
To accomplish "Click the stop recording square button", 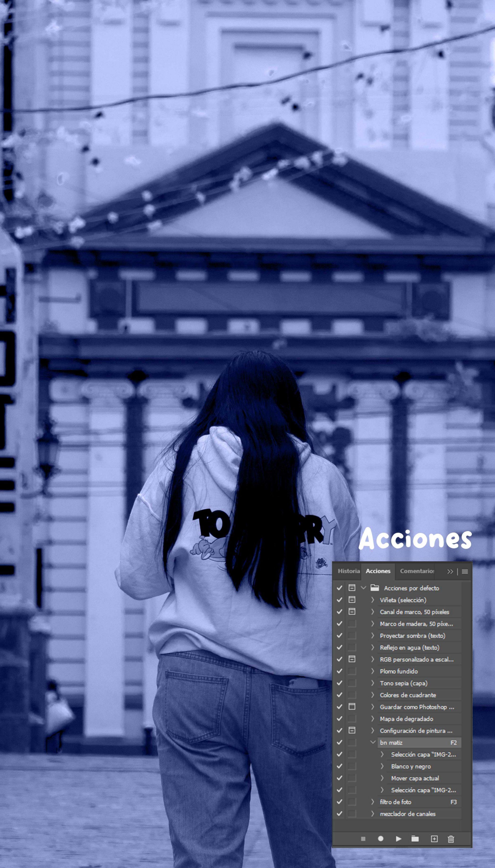I will point(363,839).
